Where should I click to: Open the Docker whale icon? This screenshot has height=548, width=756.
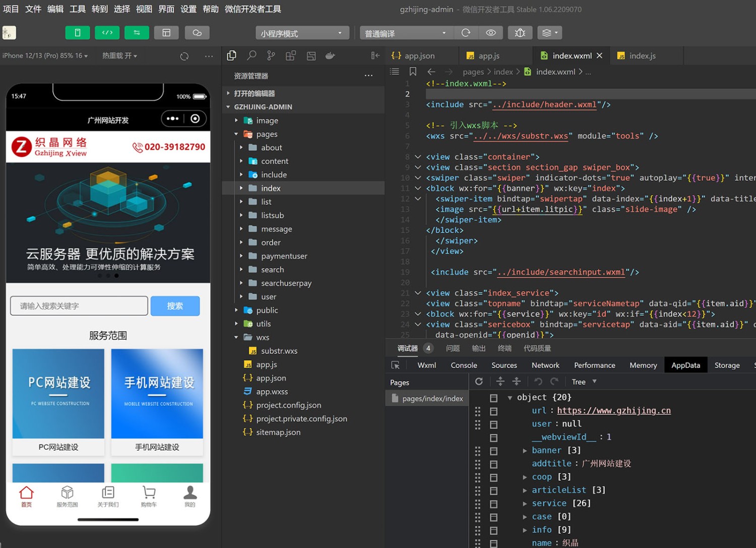click(x=330, y=55)
